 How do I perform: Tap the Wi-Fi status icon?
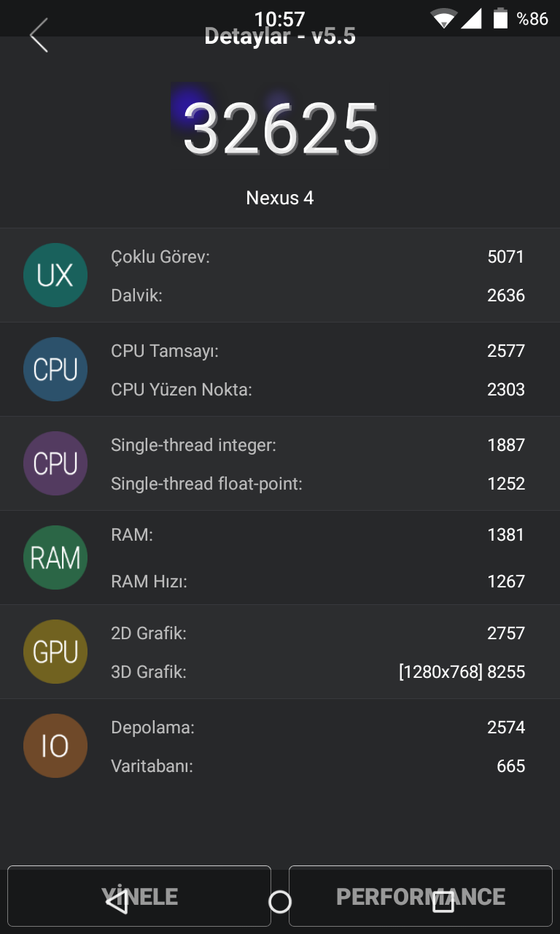point(443,18)
